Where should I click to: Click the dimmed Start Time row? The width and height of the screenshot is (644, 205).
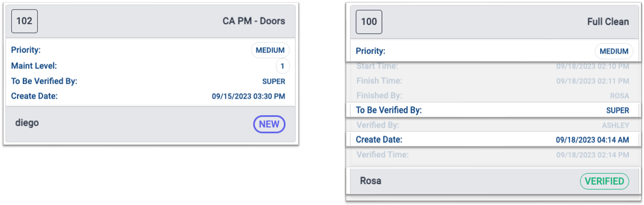(x=493, y=67)
